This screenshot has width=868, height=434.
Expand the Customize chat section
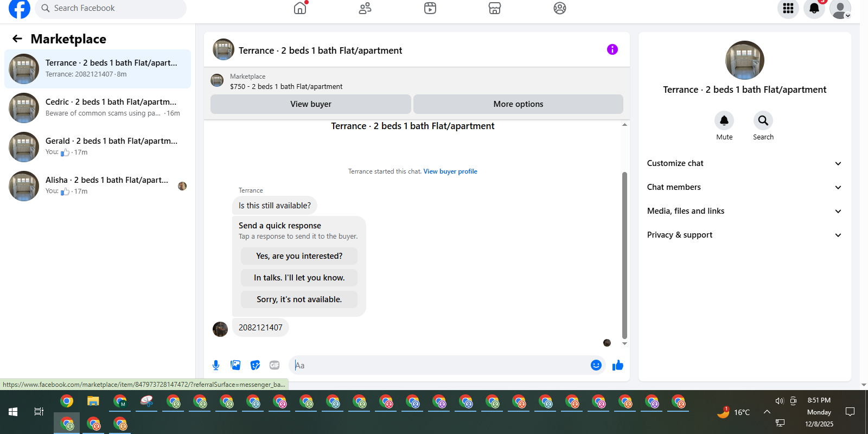click(x=744, y=163)
